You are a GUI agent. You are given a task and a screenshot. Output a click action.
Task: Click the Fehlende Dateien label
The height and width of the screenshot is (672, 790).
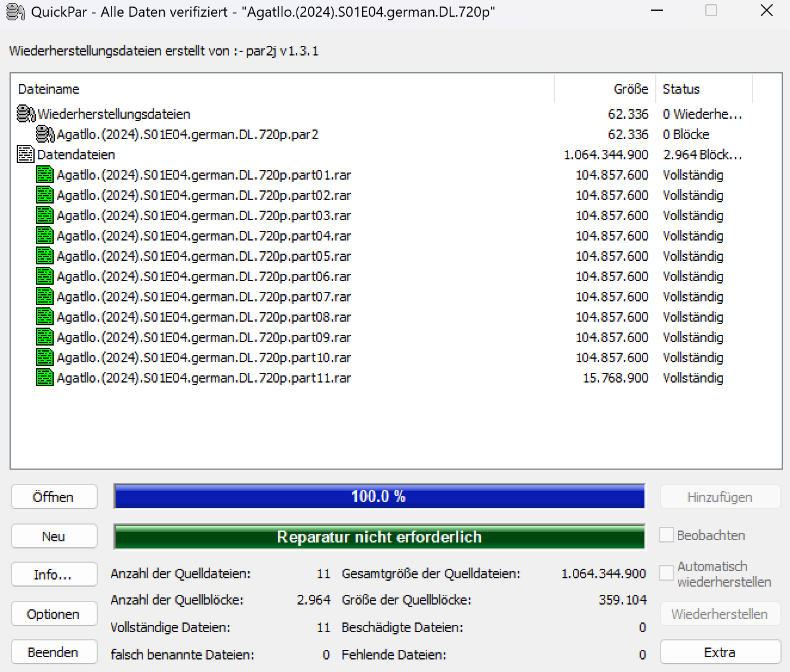point(394,655)
